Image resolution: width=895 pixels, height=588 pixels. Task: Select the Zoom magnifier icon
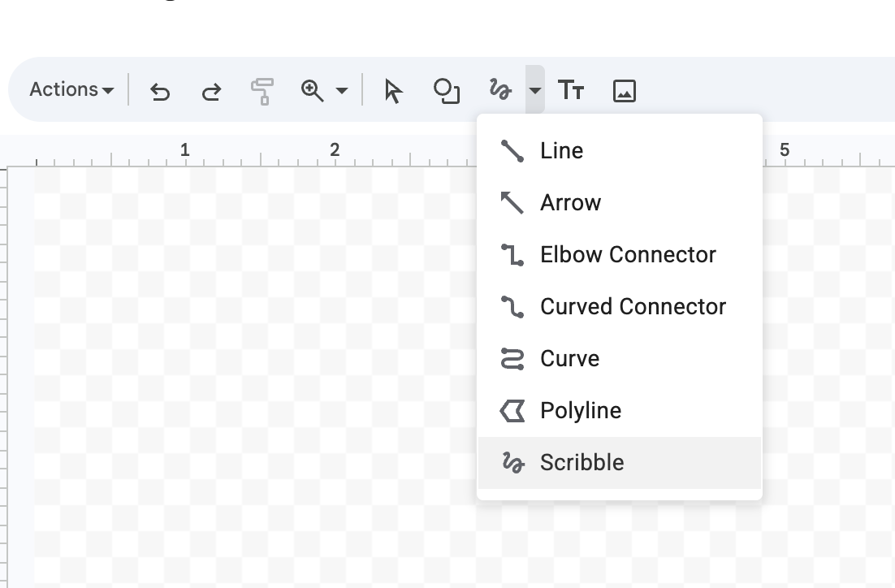point(313,91)
